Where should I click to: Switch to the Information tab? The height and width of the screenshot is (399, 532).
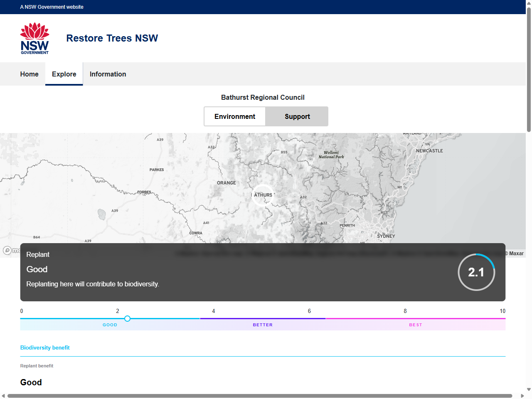pos(108,74)
